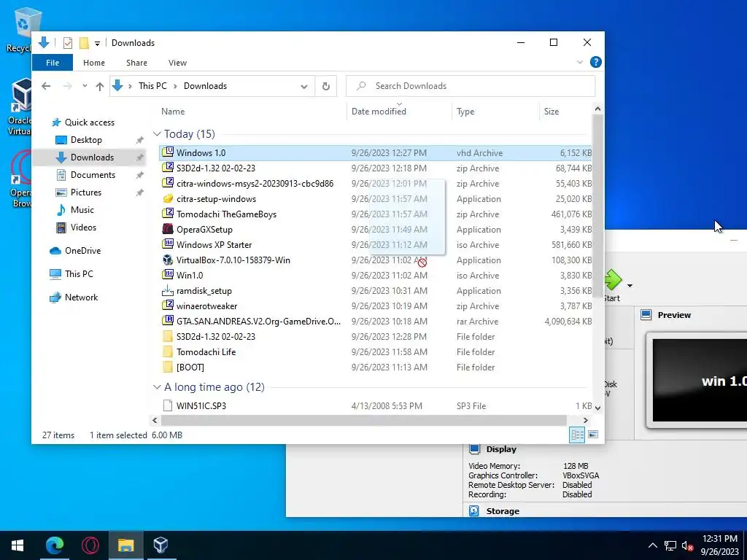Click the citra-setup-windows application icon

tap(168, 198)
